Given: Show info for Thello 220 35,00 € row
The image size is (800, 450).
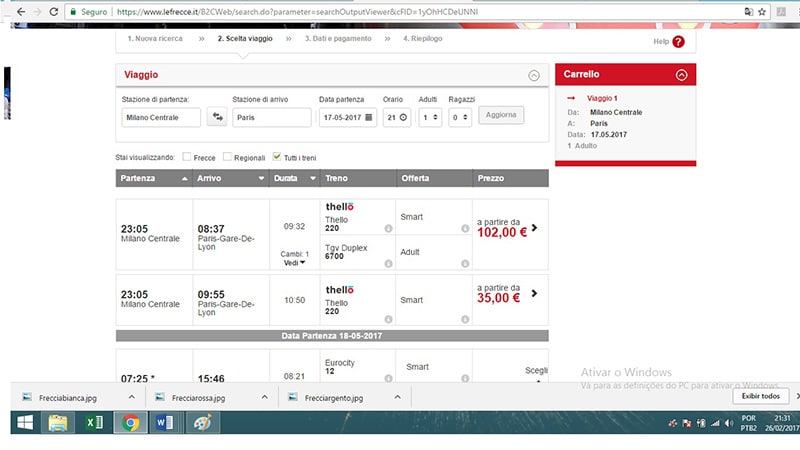Looking at the screenshot, I should point(388,319).
